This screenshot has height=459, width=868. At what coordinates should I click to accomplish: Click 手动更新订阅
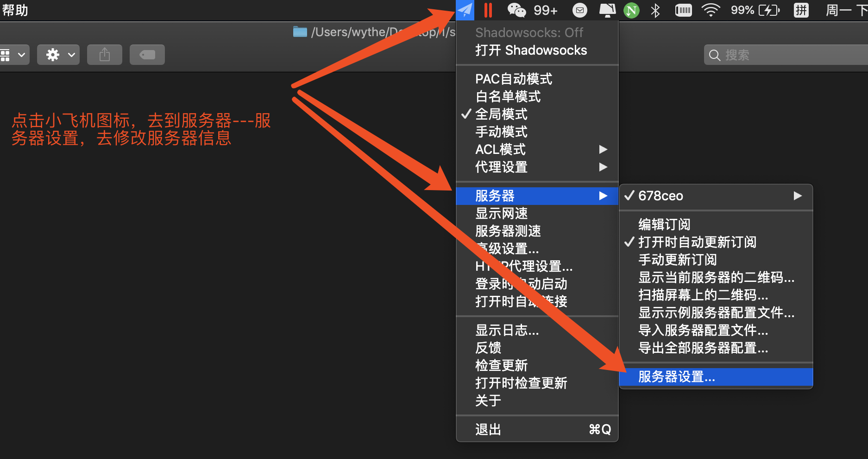coord(716,260)
